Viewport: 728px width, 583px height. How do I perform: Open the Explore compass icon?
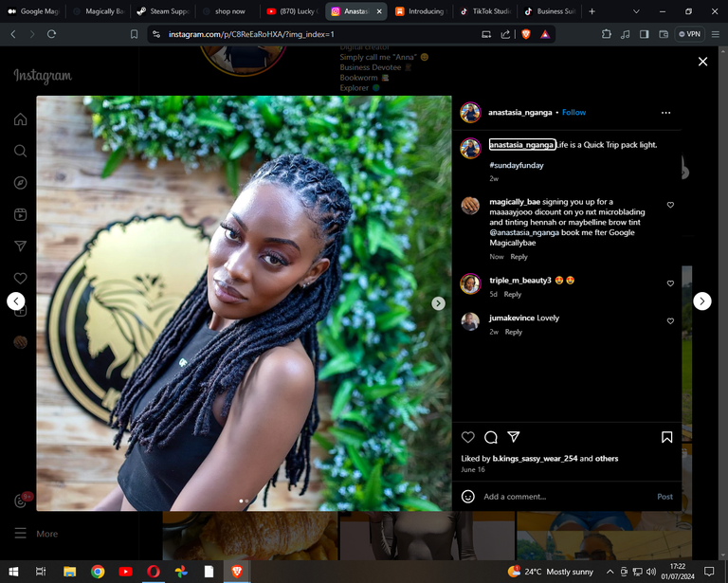coord(21,183)
